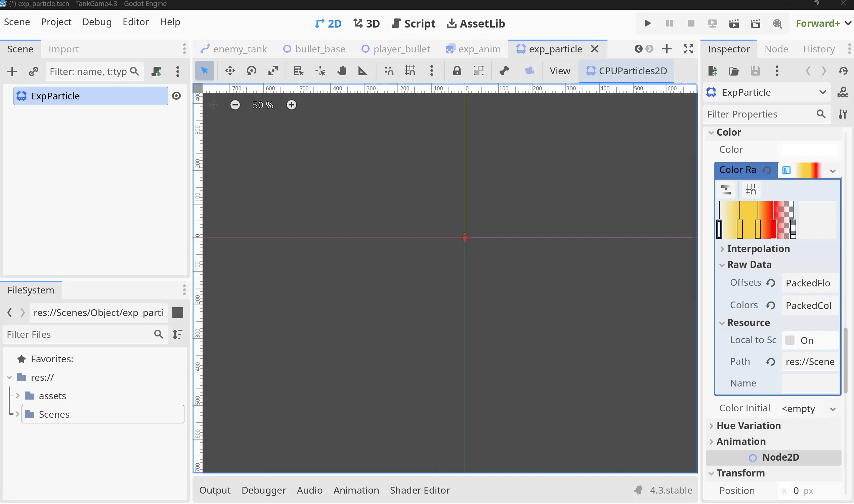Enable Local to Scene checkbox
This screenshot has height=504, width=854.
tap(790, 340)
